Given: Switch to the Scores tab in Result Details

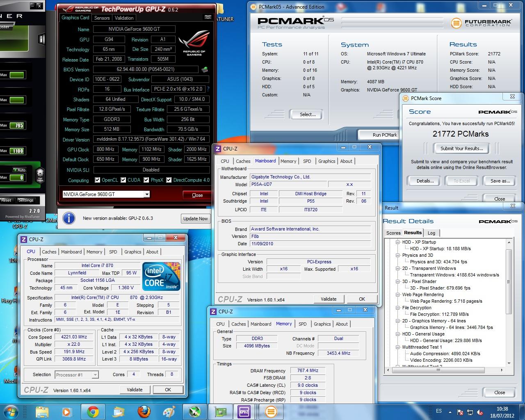Looking at the screenshot, I should 393,233.
